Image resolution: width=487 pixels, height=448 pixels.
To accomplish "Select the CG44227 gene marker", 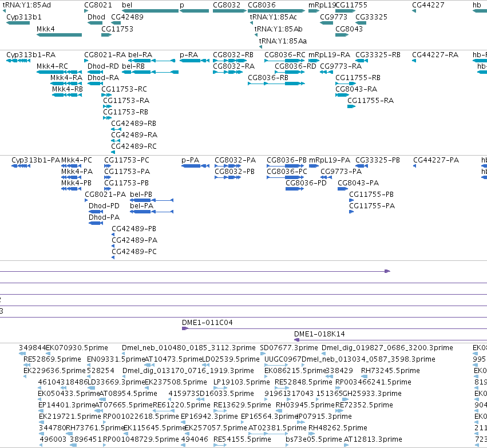I will (x=414, y=11).
